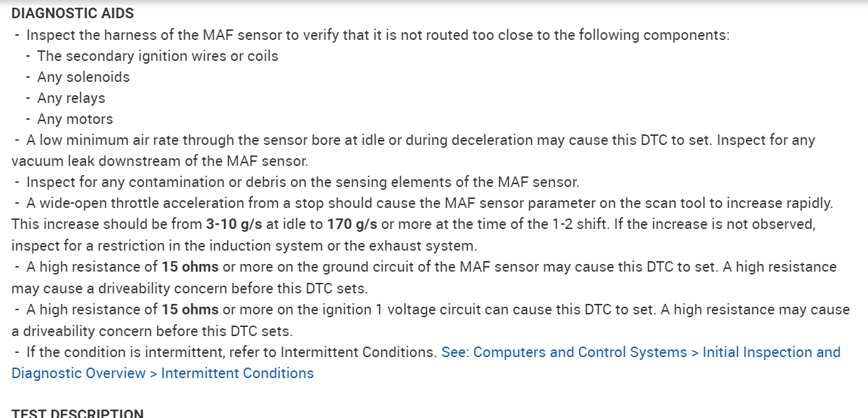Click the 'restriction in the induction system' line
The width and height of the screenshot is (868, 418).
244,246
